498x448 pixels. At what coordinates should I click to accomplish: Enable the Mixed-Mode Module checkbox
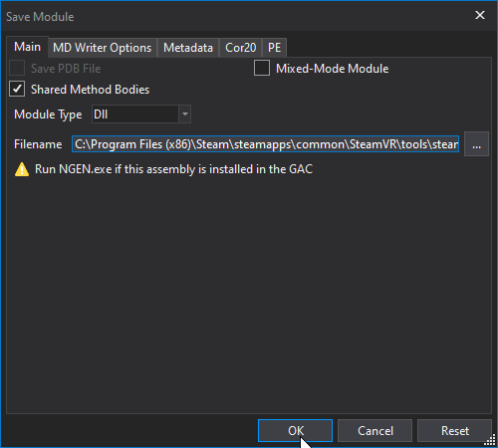coord(262,68)
